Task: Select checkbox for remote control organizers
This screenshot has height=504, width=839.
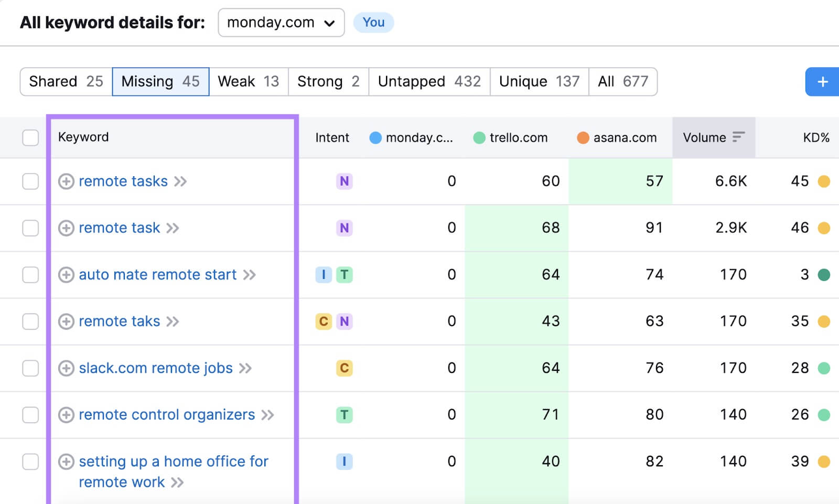Action: coord(30,415)
